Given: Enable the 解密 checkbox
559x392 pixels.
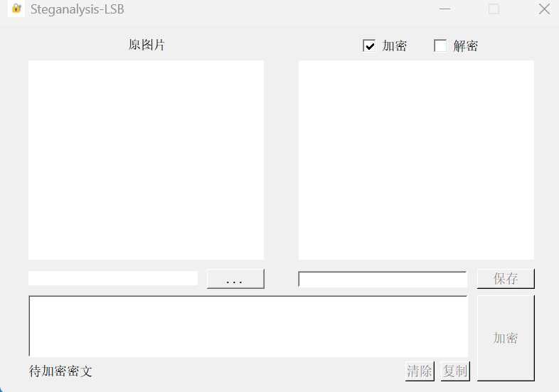Looking at the screenshot, I should (x=440, y=46).
